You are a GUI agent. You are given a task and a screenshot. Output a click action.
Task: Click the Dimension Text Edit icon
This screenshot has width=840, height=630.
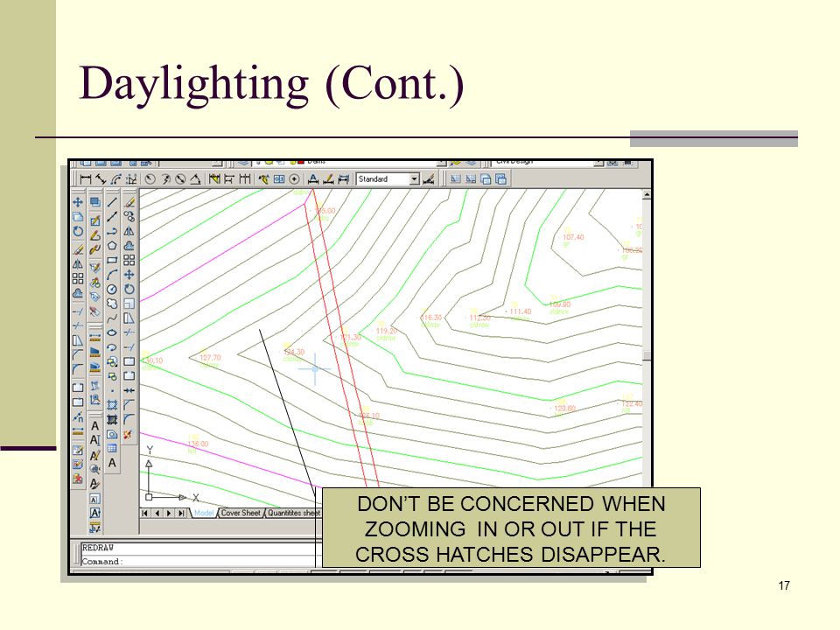click(328, 178)
